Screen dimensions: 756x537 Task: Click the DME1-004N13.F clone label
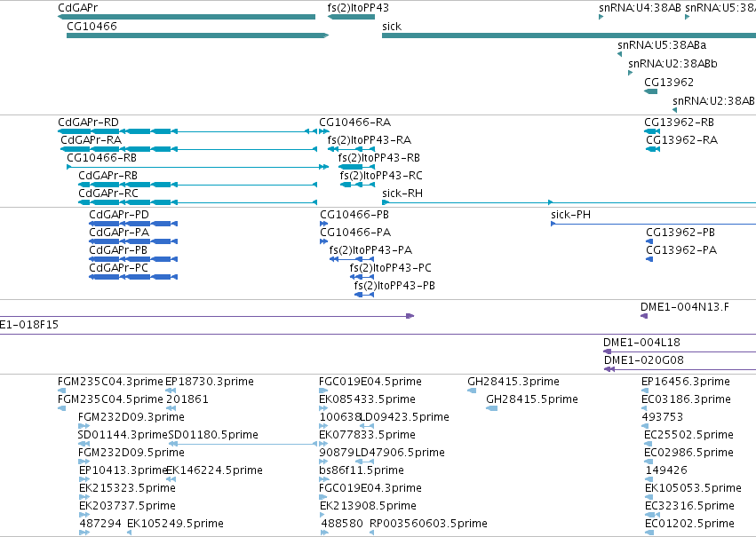point(685,307)
